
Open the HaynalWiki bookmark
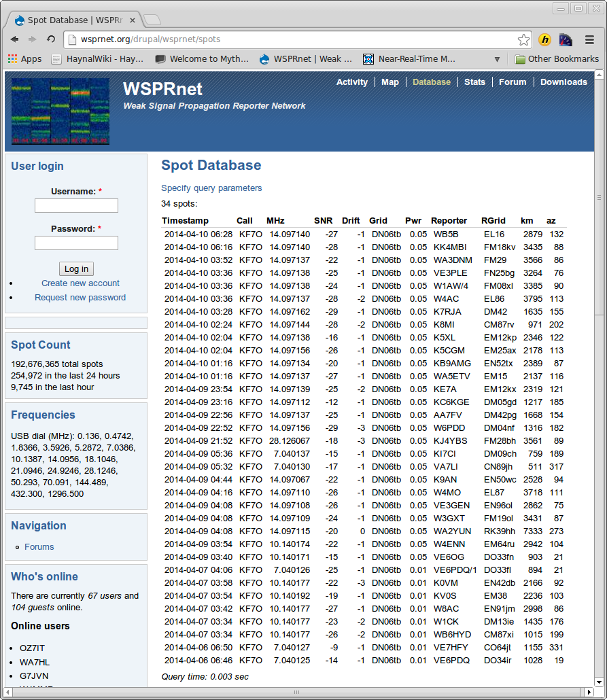coord(98,59)
